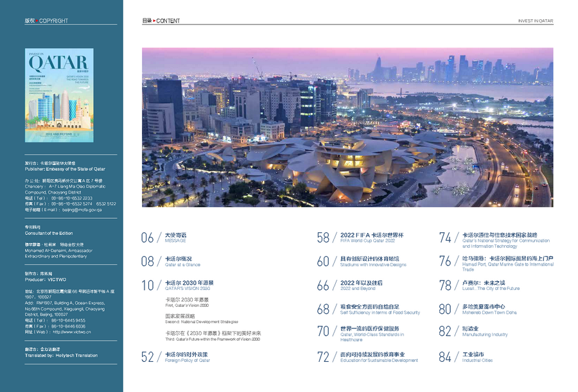This screenshot has width=578, height=392.
Task: Open the 70 World-Class Healthcare entry
Action: coord(361,333)
